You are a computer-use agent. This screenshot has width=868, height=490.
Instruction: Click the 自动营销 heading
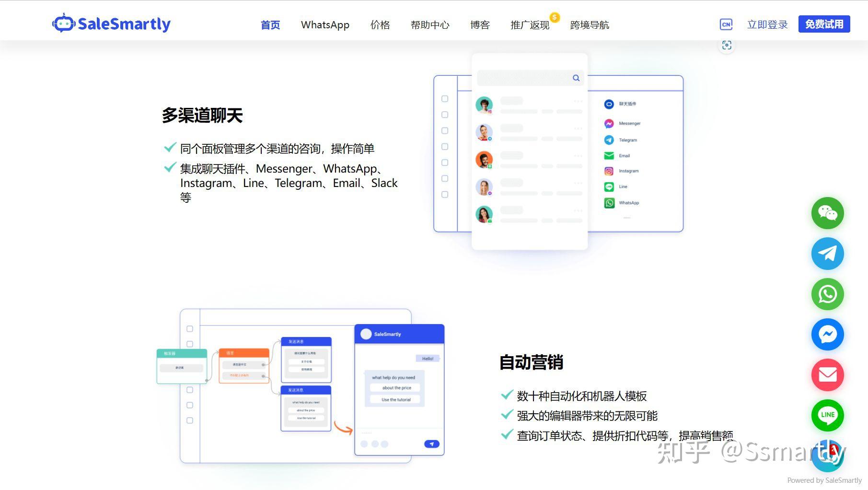pyautogui.click(x=531, y=362)
